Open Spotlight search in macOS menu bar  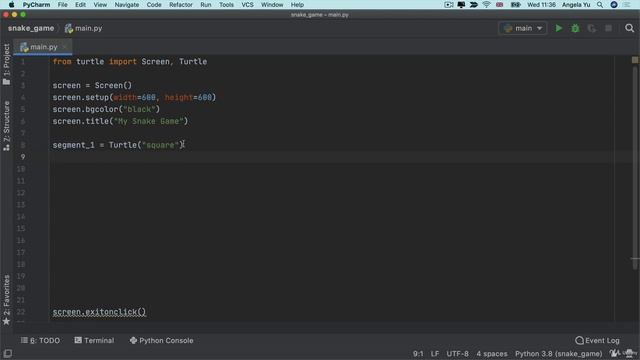click(x=600, y=5)
